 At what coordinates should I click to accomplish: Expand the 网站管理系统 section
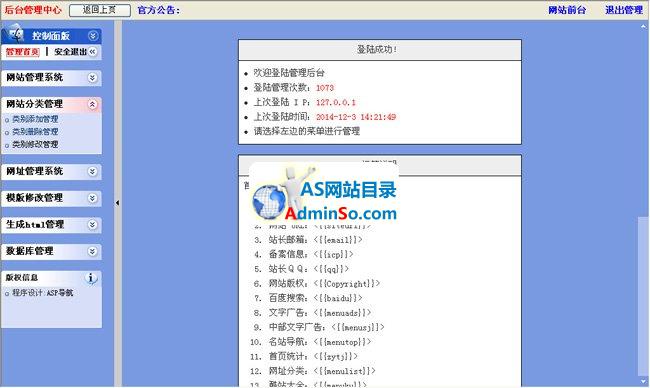point(51,78)
